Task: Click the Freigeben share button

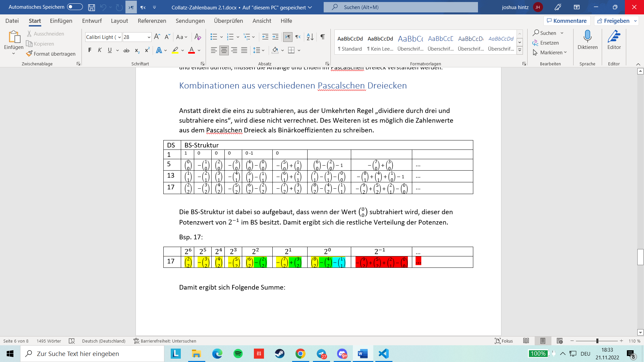Action: (x=613, y=21)
